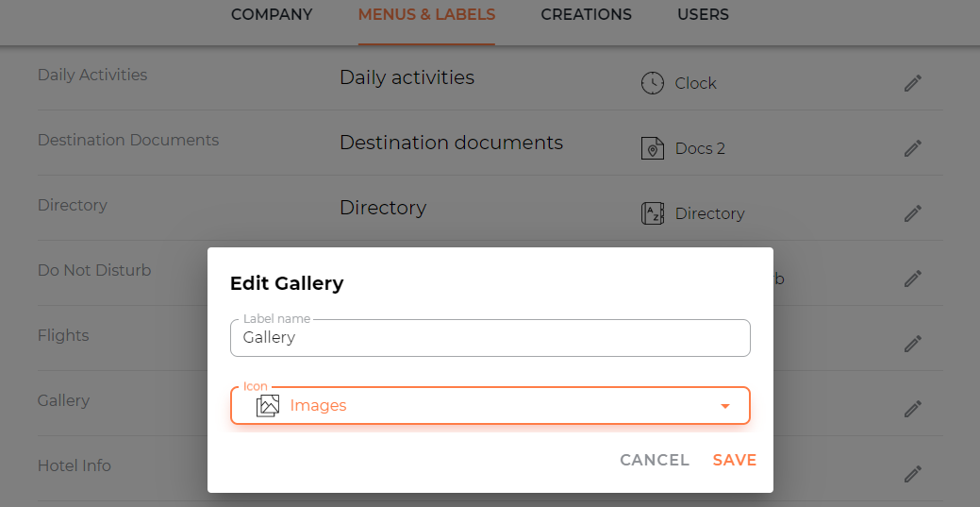Click the edit pencil for Do Not Disturb
Viewport: 980px width, 507px height.
tap(912, 279)
